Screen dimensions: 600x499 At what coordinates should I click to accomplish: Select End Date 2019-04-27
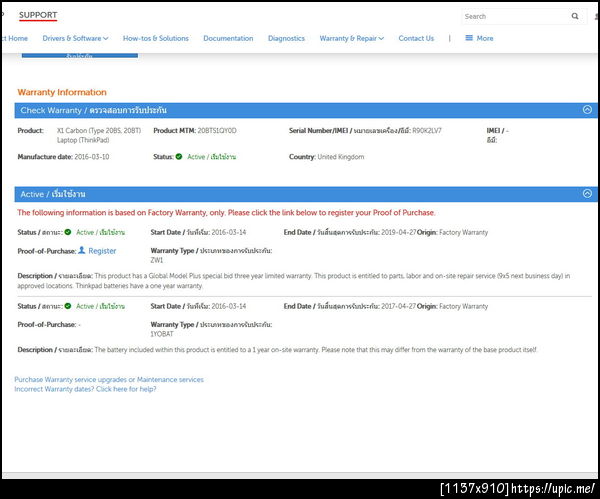click(x=398, y=232)
